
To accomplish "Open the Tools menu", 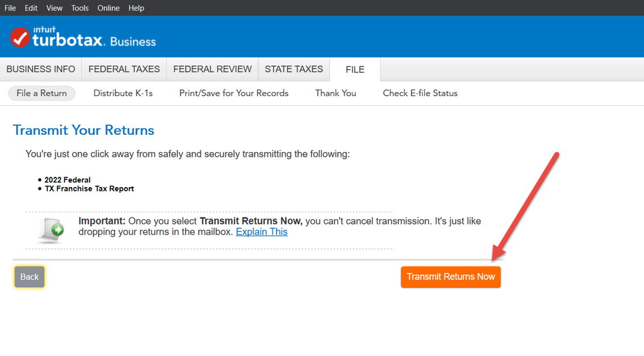I will click(x=80, y=8).
